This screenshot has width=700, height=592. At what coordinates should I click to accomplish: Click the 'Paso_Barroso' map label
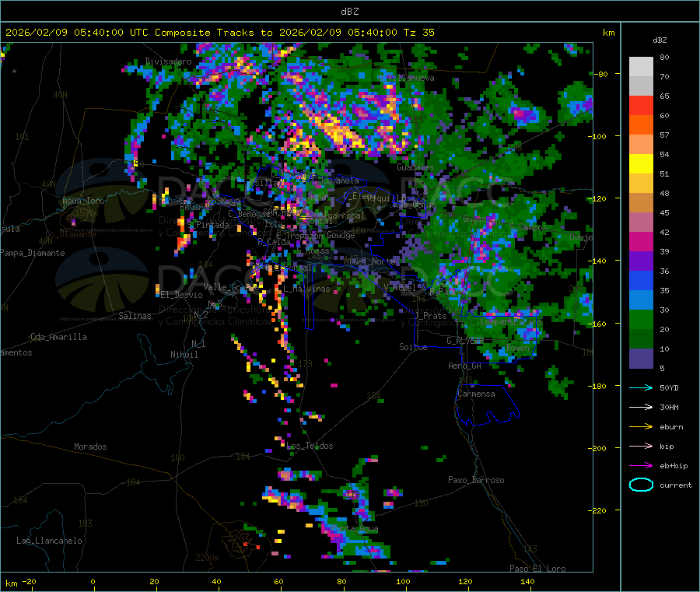[x=476, y=480]
